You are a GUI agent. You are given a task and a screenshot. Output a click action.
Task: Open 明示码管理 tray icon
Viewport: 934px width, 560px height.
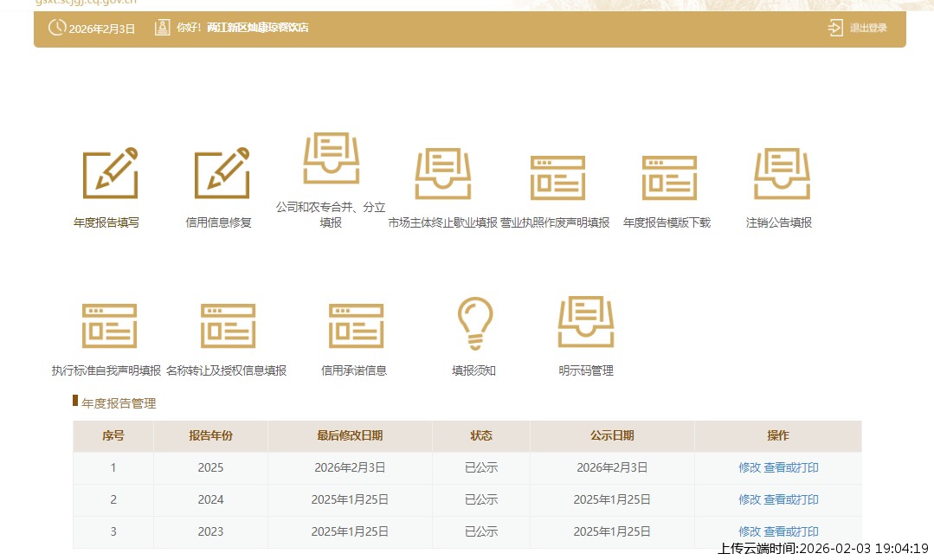[x=585, y=322]
